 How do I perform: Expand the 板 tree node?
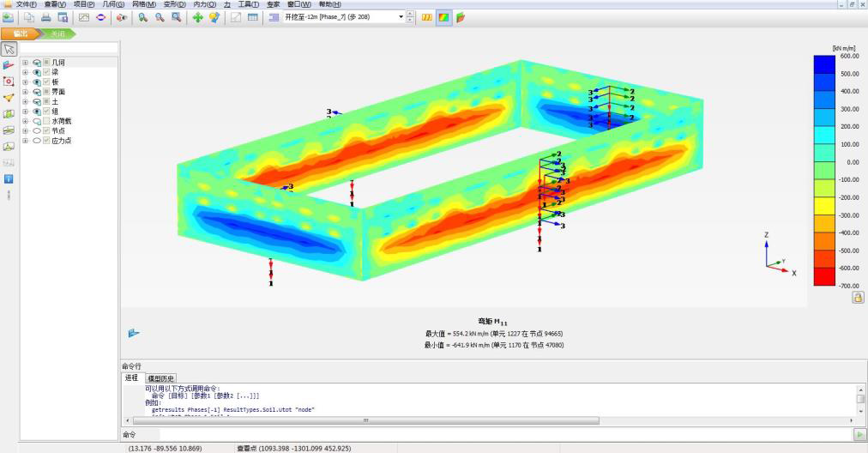25,82
